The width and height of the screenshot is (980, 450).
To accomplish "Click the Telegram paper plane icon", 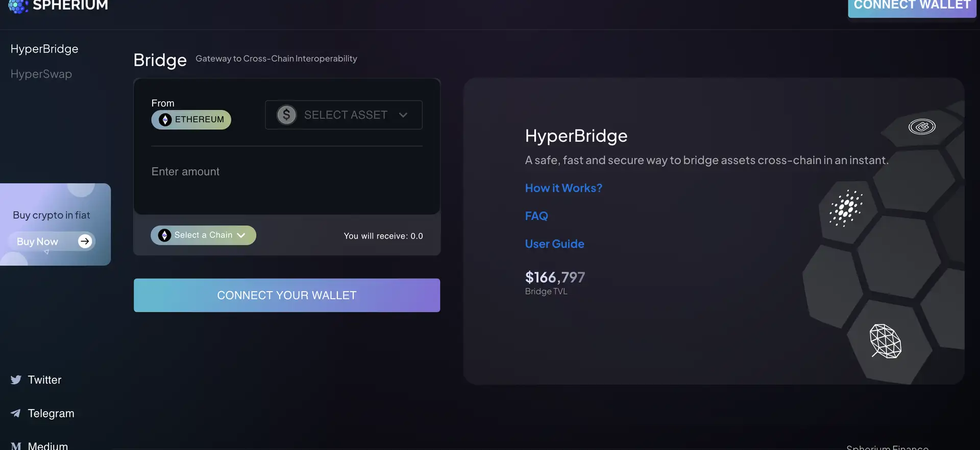I will coord(16,413).
